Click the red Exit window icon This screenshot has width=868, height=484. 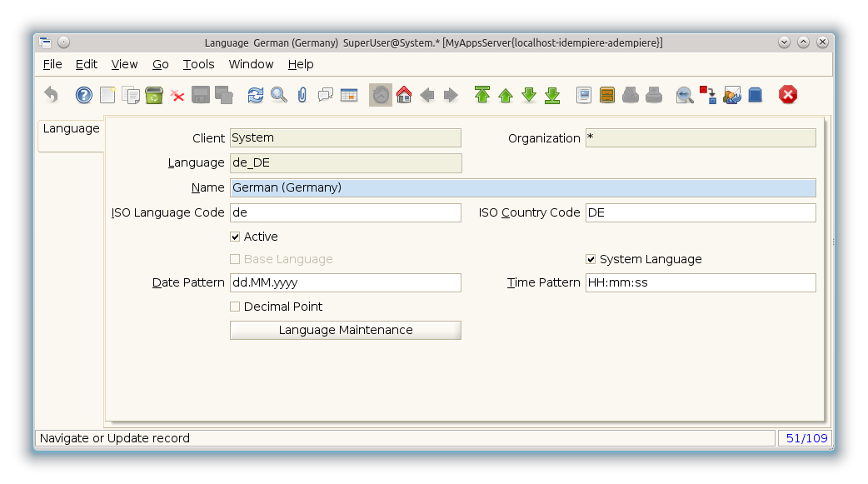788,95
